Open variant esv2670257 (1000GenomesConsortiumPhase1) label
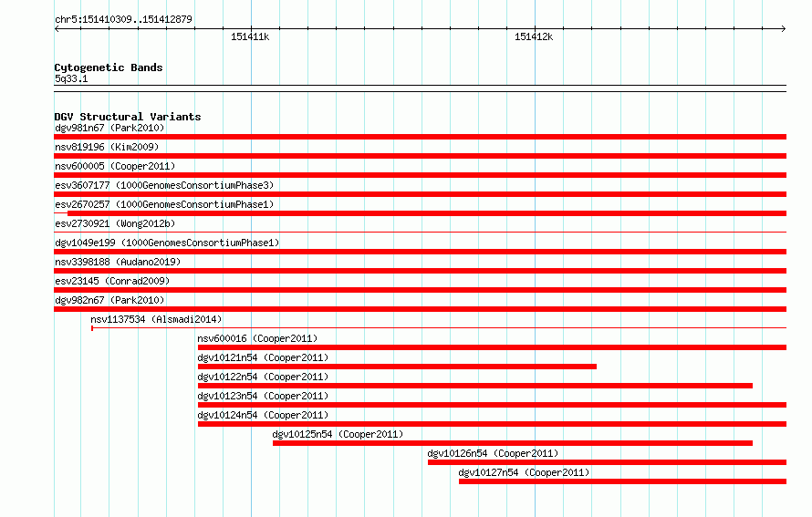The image size is (812, 517). 164,204
